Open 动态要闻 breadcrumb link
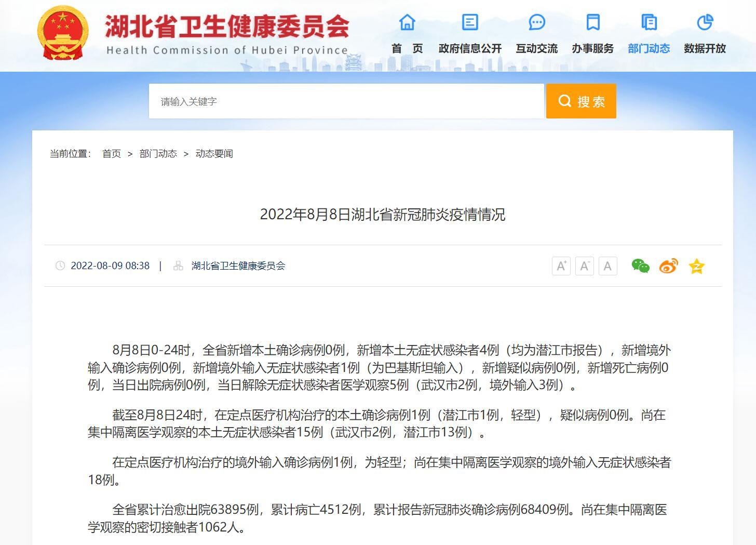756x545 pixels. (x=214, y=154)
